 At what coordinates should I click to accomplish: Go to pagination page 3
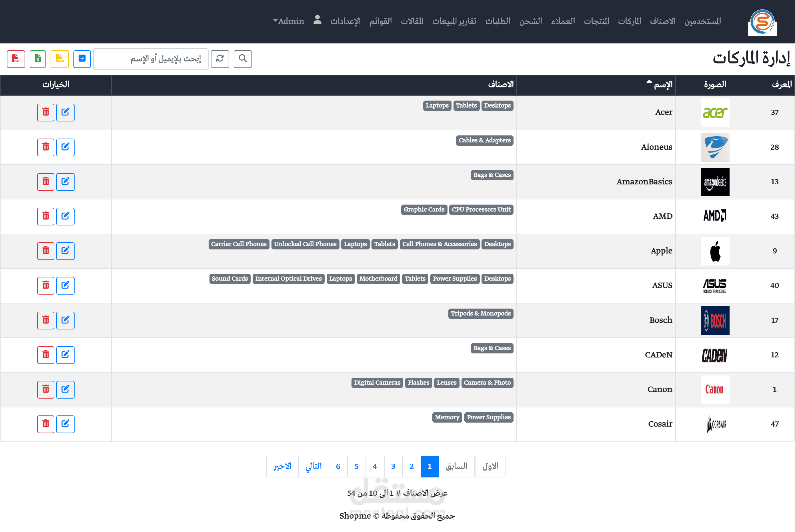[393, 467]
